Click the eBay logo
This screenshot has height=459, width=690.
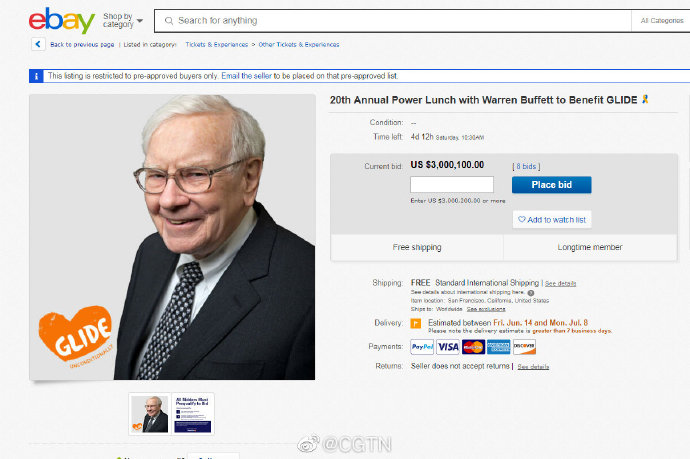tap(62, 21)
